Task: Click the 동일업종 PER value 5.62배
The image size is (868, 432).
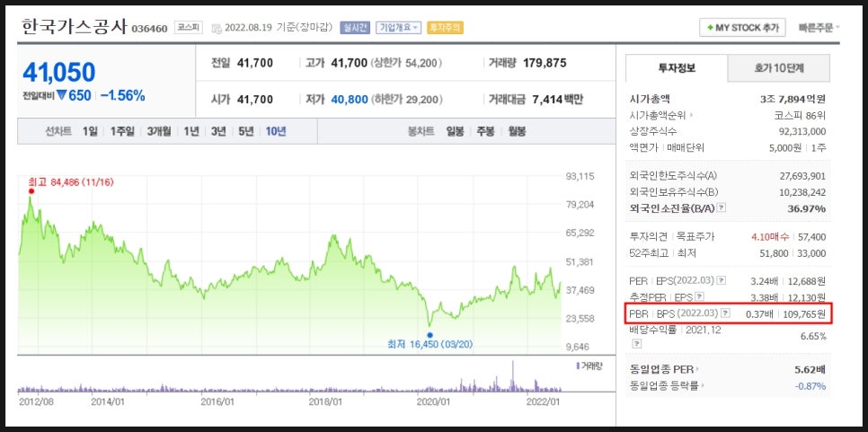Action: (810, 369)
